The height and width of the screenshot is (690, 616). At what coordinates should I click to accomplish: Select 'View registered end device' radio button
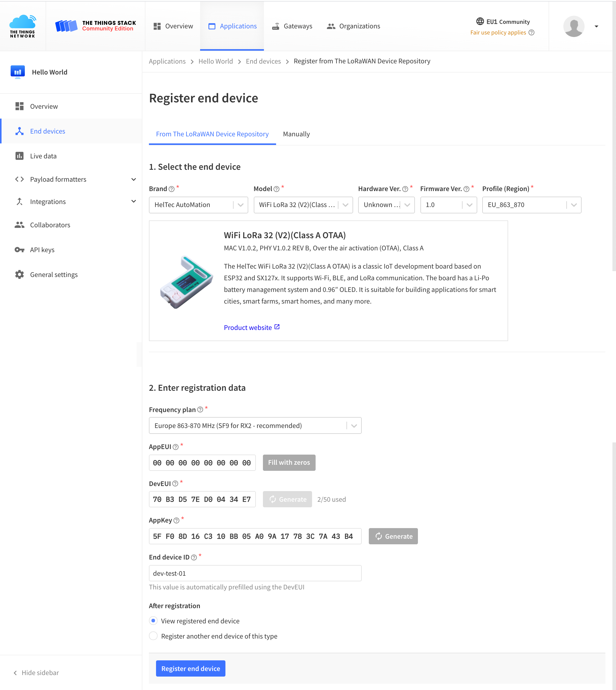point(153,620)
